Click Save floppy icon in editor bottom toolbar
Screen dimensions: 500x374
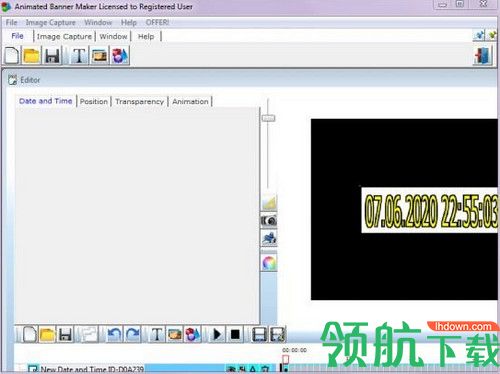pyautogui.click(x=65, y=334)
